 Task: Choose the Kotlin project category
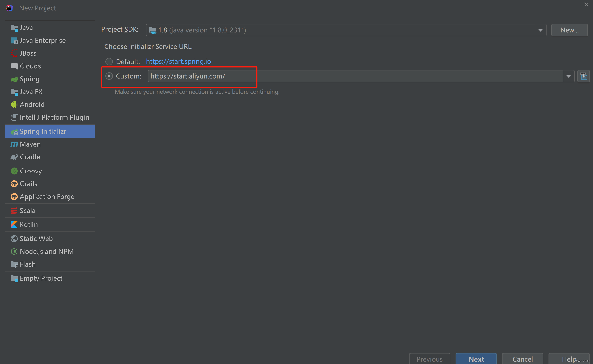click(29, 224)
